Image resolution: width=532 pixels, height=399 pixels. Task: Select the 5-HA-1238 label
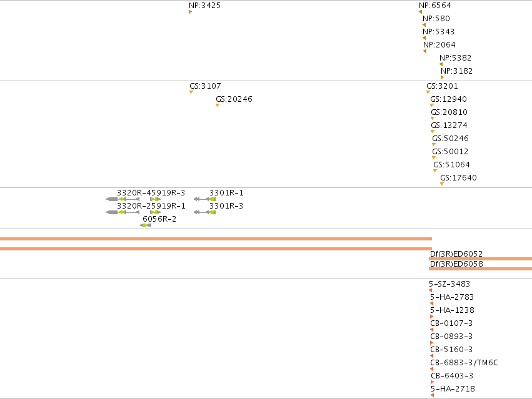[x=452, y=310]
